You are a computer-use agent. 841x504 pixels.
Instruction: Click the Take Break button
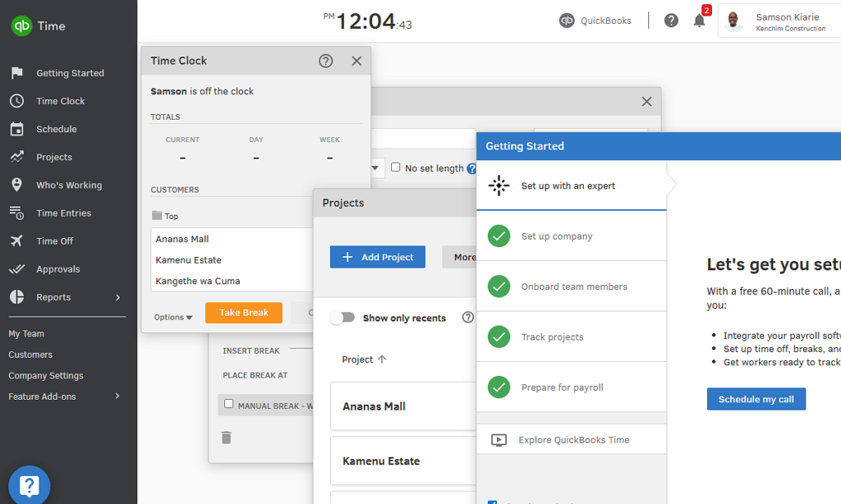pyautogui.click(x=243, y=313)
